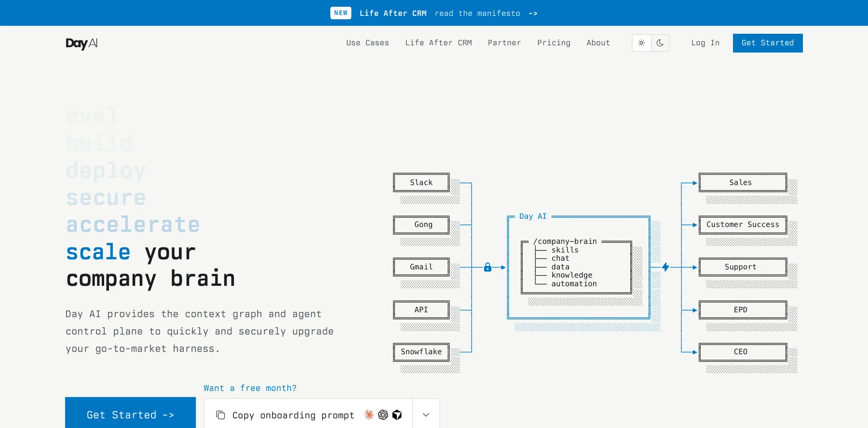Image resolution: width=868 pixels, height=428 pixels.
Task: Click the lightning bolt icon in diagram
Action: click(x=665, y=267)
